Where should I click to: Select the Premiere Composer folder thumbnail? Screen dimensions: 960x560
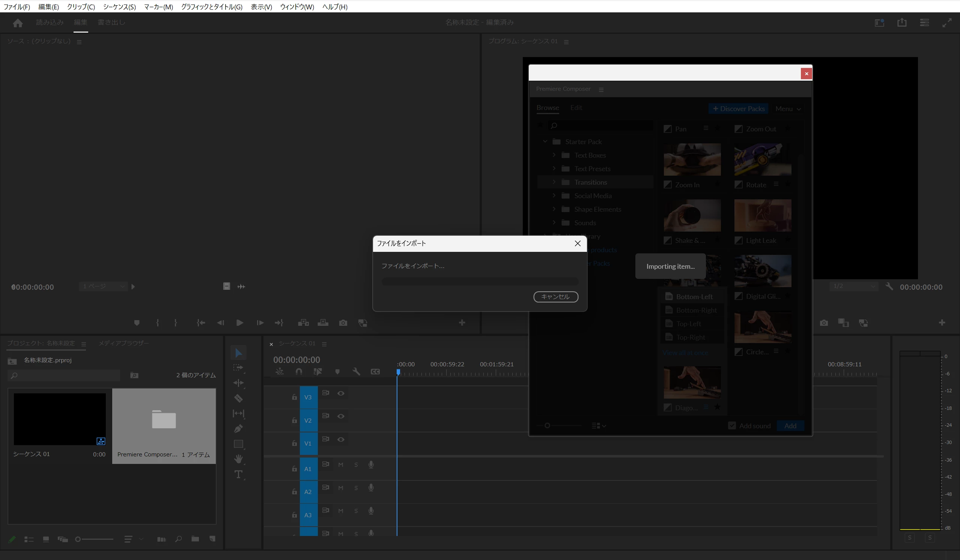164,419
